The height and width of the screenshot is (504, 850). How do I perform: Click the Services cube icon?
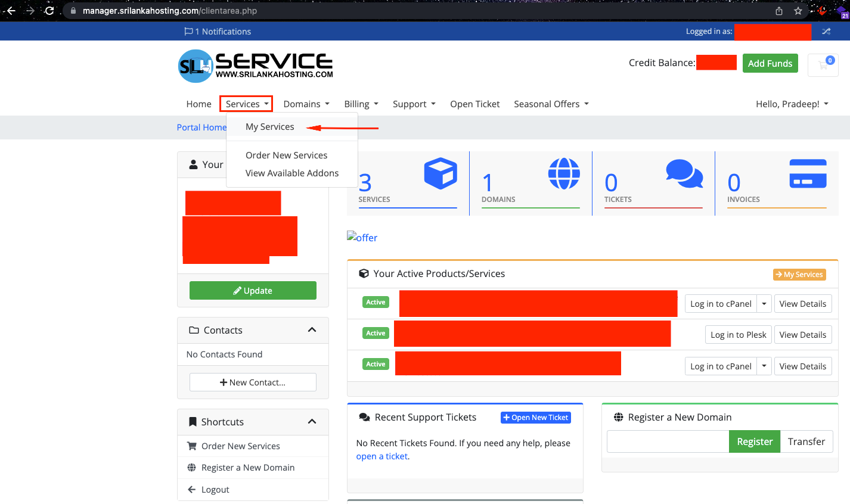coord(440,174)
